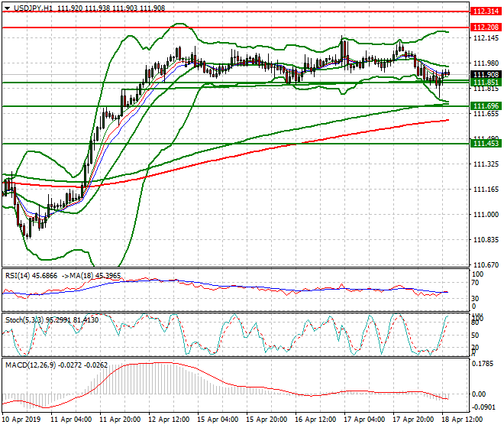Select the 12 Apr 12:00 time label
Screen dimensions: 504x428
coord(169,420)
